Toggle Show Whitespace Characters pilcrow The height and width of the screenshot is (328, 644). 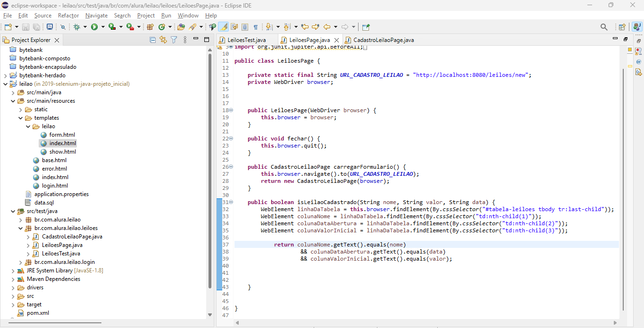[x=256, y=27]
